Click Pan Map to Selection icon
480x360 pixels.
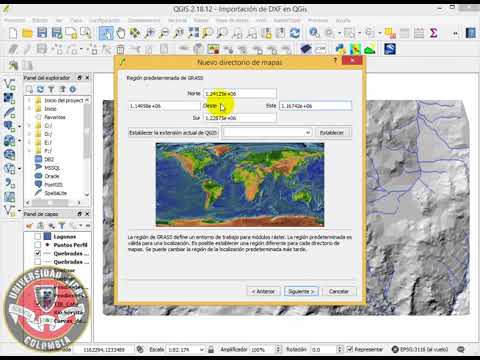point(135,33)
